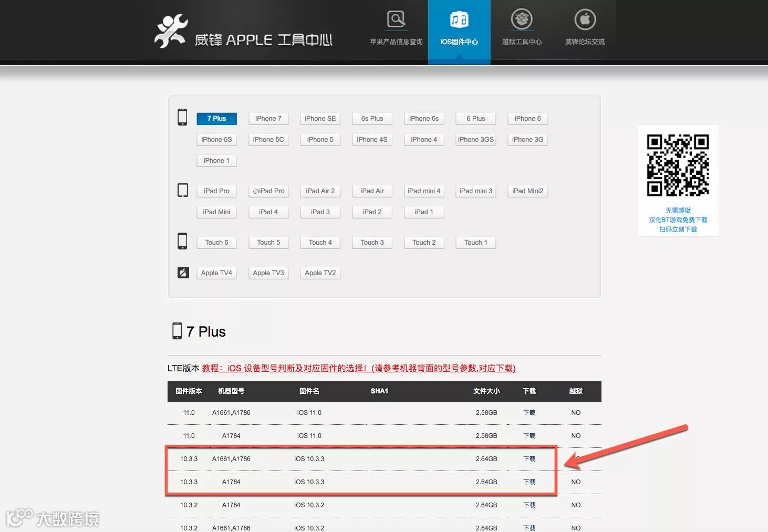Pick the iPad Air device button
The height and width of the screenshot is (532, 768).
coord(372,191)
